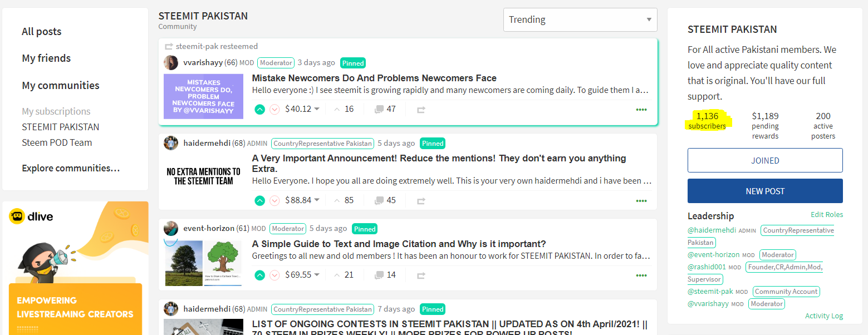868x335 pixels.
Task: Open @vvarishayy in Leadership list
Action: pos(708,304)
